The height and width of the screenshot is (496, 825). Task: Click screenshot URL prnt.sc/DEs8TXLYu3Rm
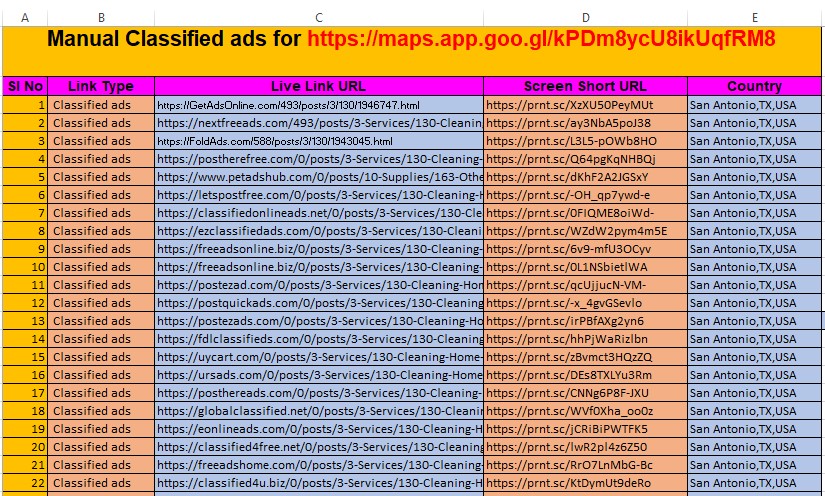point(569,375)
